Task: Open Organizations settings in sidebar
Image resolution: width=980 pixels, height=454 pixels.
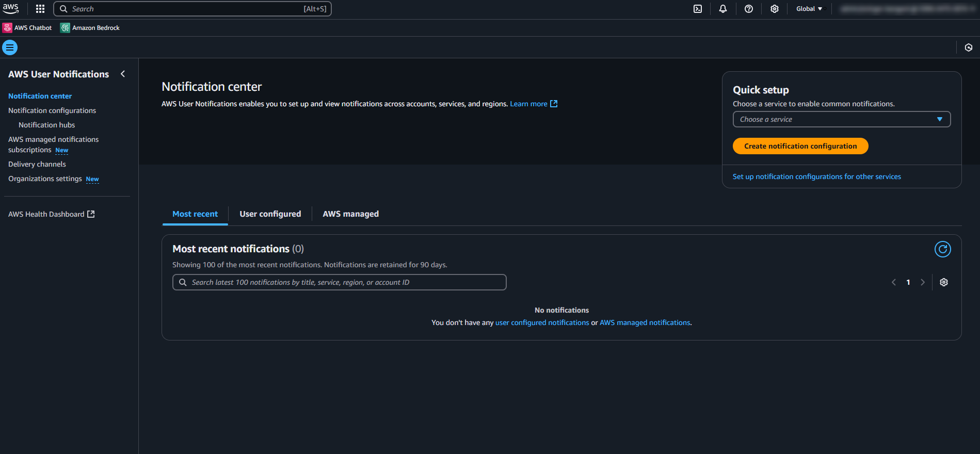Action: tap(45, 179)
